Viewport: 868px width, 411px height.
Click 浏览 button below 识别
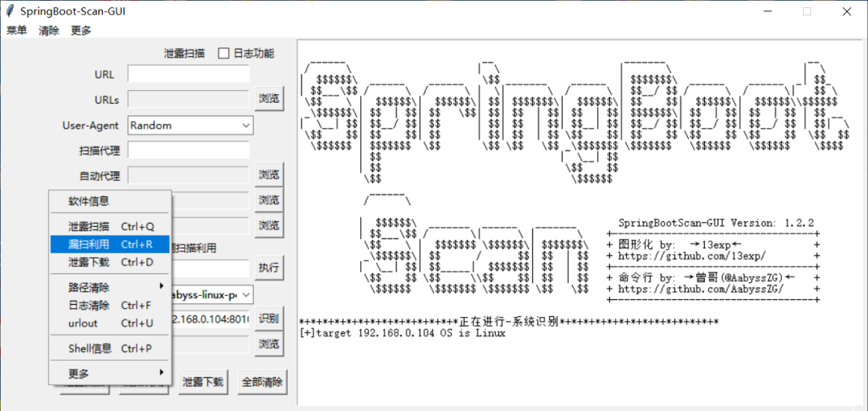[x=269, y=344]
